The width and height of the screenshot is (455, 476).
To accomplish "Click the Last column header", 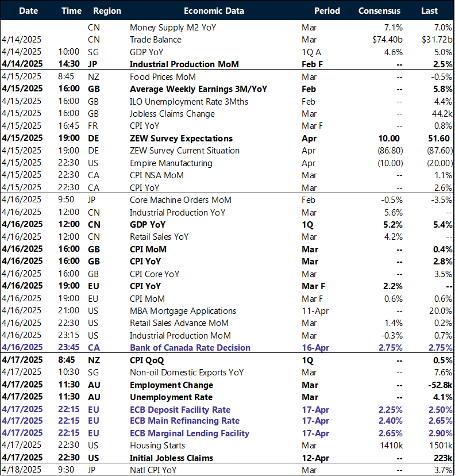I will 429,10.
